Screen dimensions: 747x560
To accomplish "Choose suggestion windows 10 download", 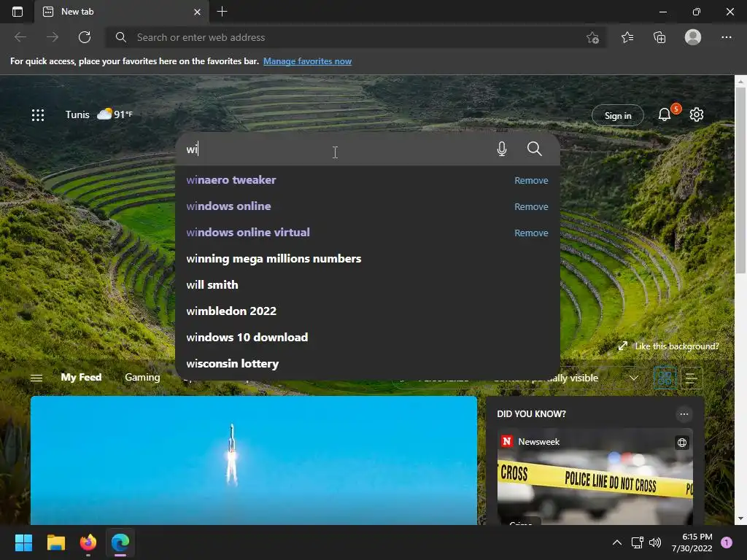I will (x=368, y=337).
